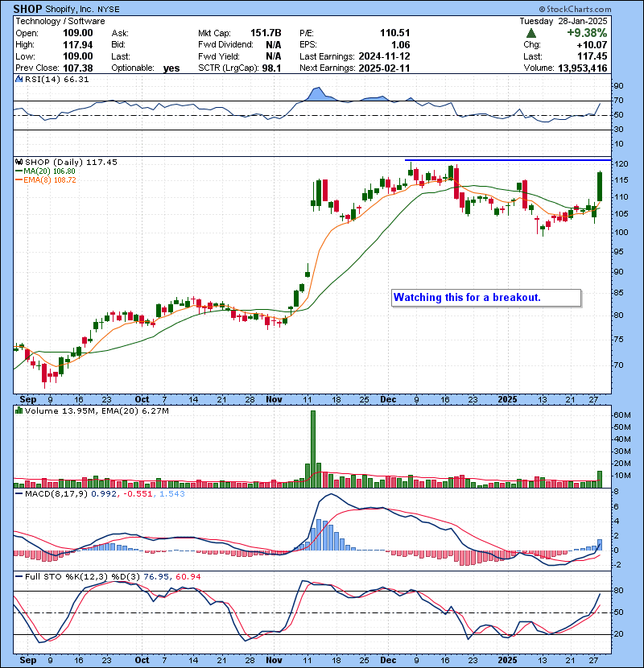The image size is (644, 668).
Task: Click the blue horizontal resistance line near 120
Action: (x=508, y=160)
